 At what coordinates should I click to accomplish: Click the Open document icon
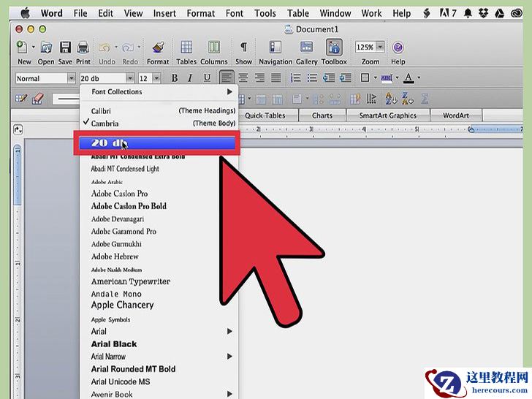point(46,47)
